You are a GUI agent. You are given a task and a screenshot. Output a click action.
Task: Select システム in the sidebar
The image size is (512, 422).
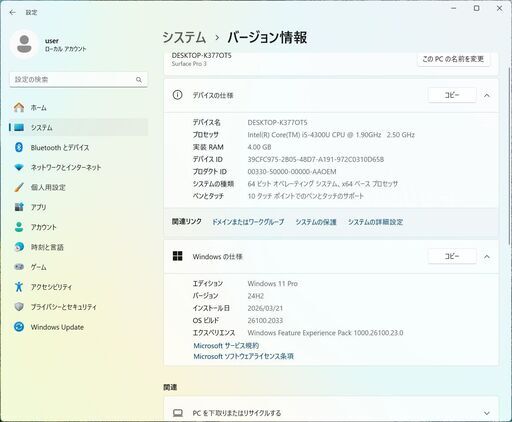[x=78, y=127]
